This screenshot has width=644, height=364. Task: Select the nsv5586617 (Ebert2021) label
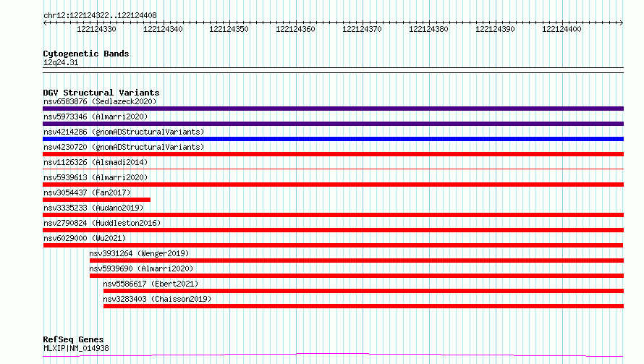[x=151, y=284]
